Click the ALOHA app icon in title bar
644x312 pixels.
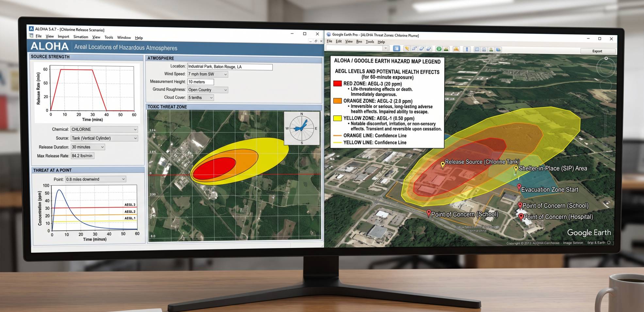[x=31, y=29]
